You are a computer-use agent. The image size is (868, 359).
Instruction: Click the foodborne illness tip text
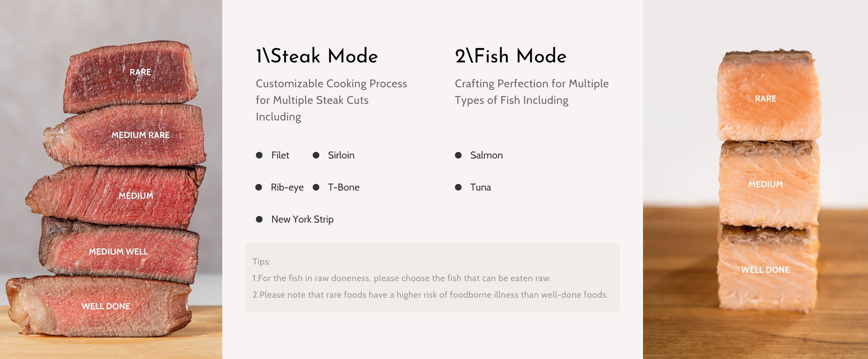coord(430,295)
